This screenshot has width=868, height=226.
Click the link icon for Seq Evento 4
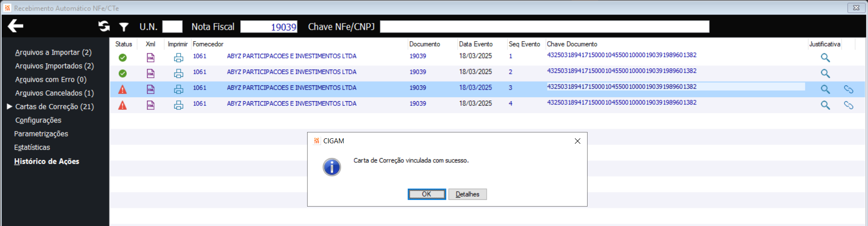pyautogui.click(x=849, y=105)
